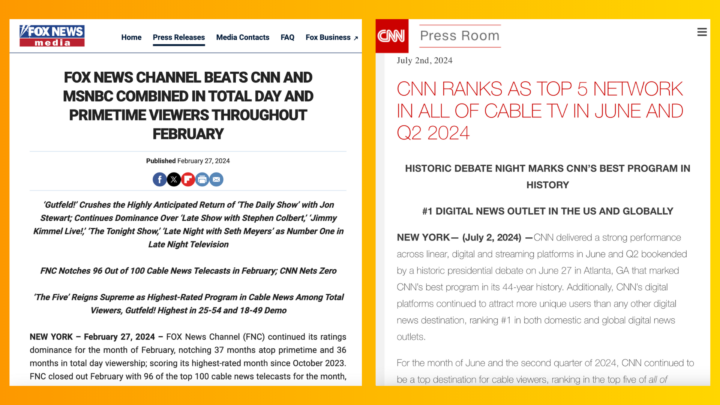Click the Fox News Media logo
Image resolution: width=720 pixels, height=405 pixels.
pyautogui.click(x=52, y=36)
